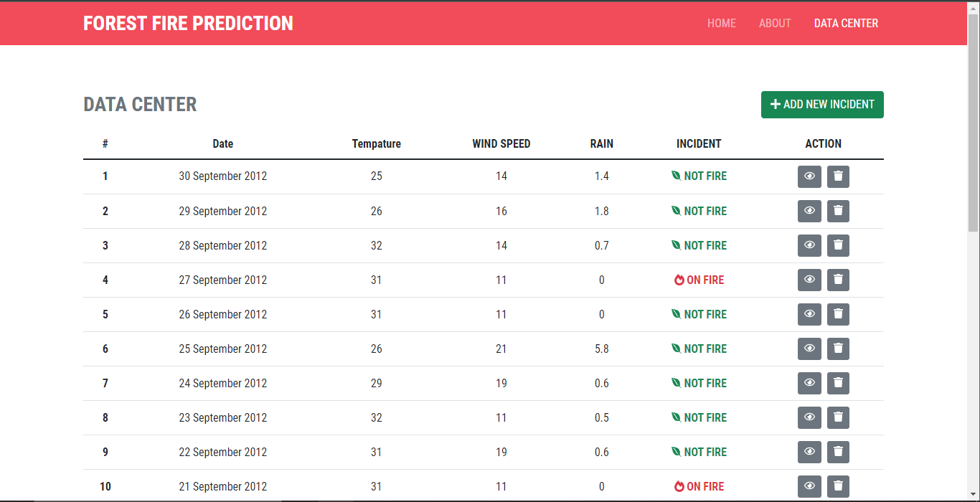The height and width of the screenshot is (502, 980).
Task: Click eye icon for 24 September 2012
Action: [809, 383]
